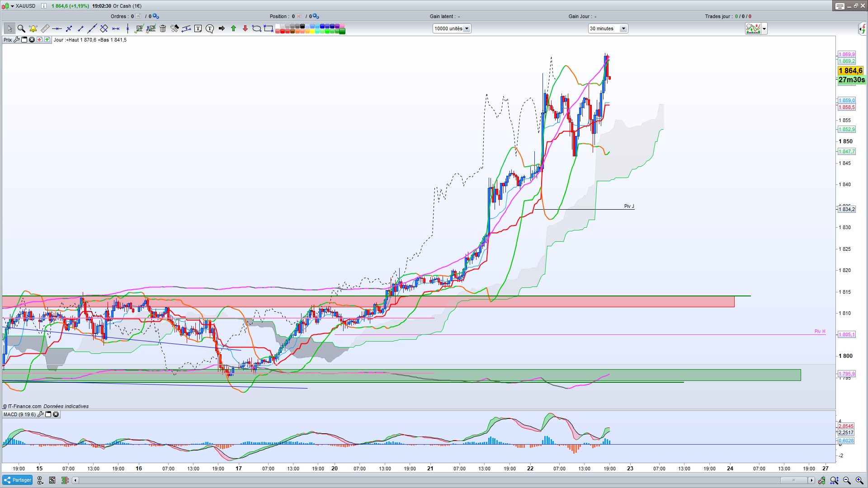Click the Partager share button
This screenshot has height=488, width=868.
tap(18, 480)
